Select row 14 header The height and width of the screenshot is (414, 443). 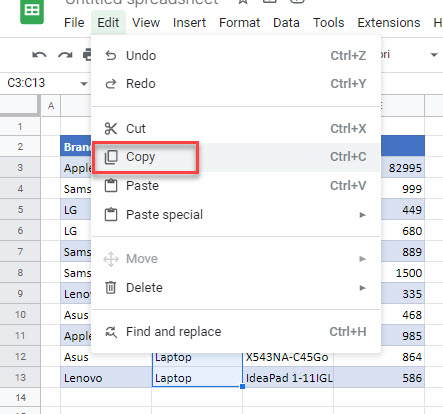20,397
